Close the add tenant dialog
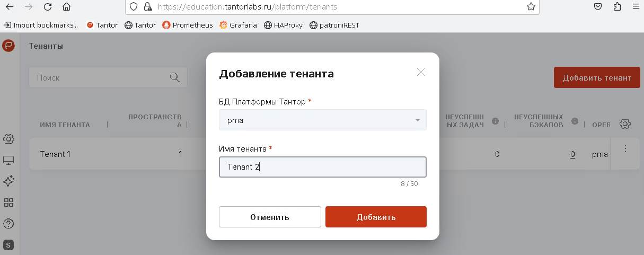The height and width of the screenshot is (255, 644). (x=421, y=73)
